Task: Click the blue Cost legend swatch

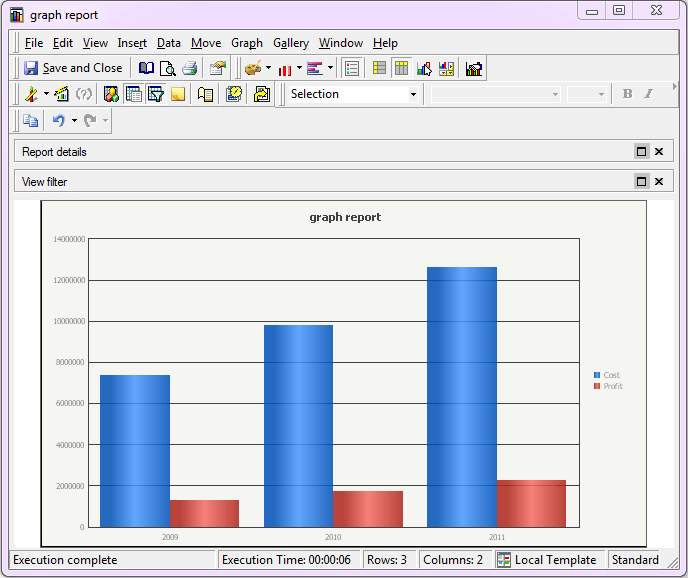Action: tap(597, 375)
